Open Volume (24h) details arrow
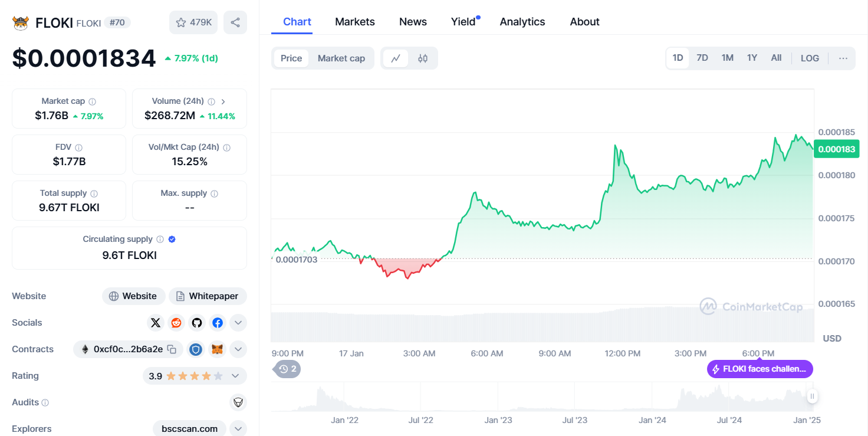Viewport: 868px width, 436px height. [x=223, y=101]
